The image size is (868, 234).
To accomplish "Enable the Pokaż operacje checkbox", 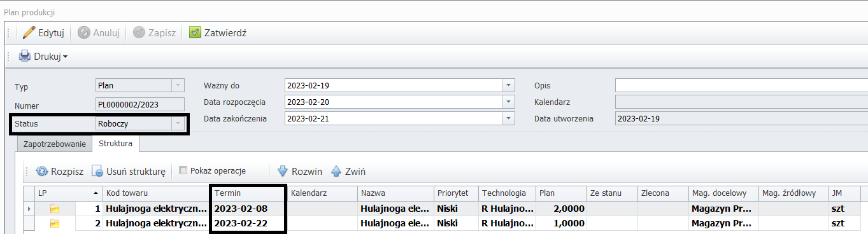I will click(x=183, y=170).
